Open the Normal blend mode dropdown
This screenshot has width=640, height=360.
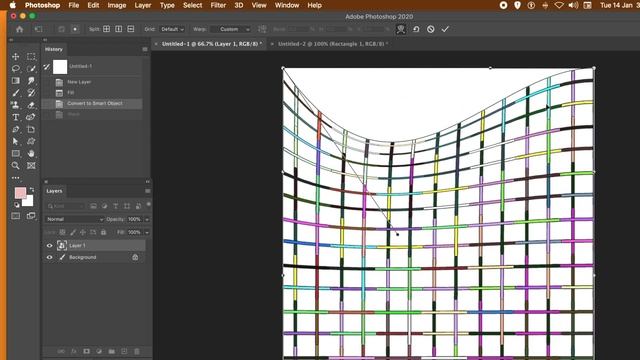[x=74, y=219]
